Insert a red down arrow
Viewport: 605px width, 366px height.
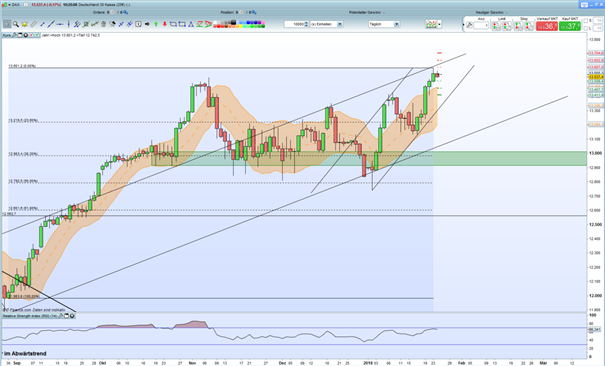pyautogui.click(x=165, y=24)
